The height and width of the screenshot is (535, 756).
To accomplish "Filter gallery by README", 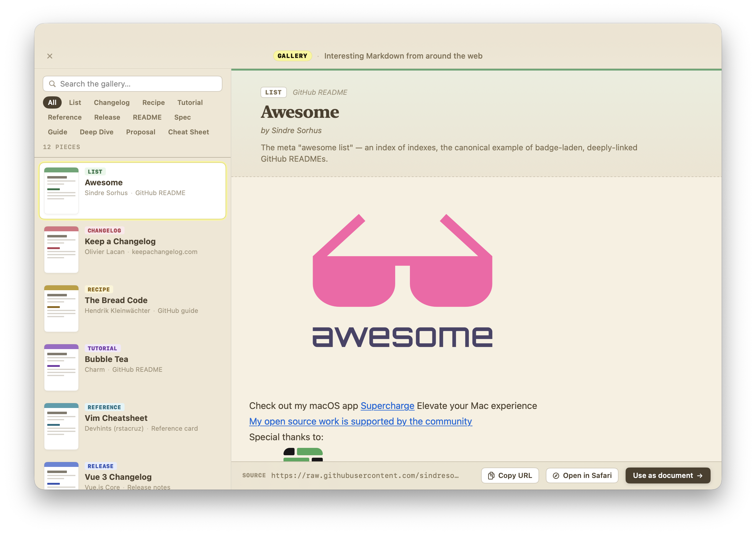I will tap(147, 117).
